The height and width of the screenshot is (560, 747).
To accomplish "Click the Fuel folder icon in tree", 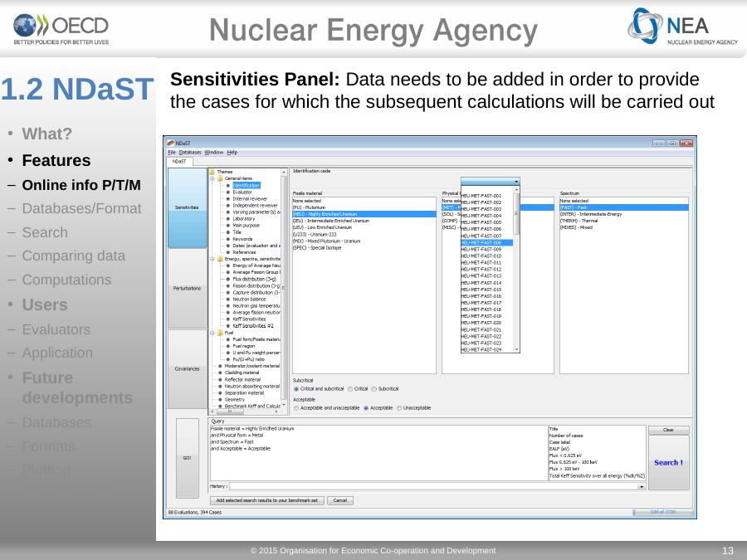I will tap(219, 333).
